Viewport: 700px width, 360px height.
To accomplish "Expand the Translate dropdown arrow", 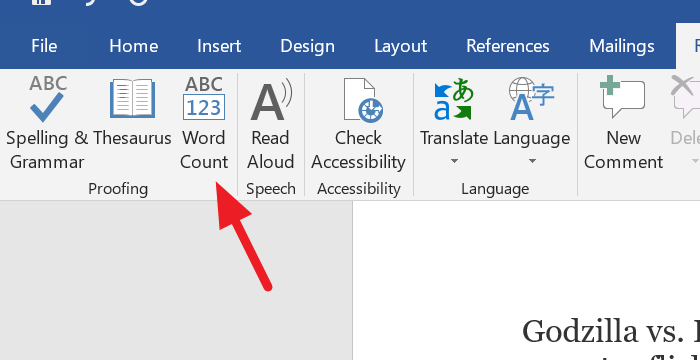I will [454, 160].
